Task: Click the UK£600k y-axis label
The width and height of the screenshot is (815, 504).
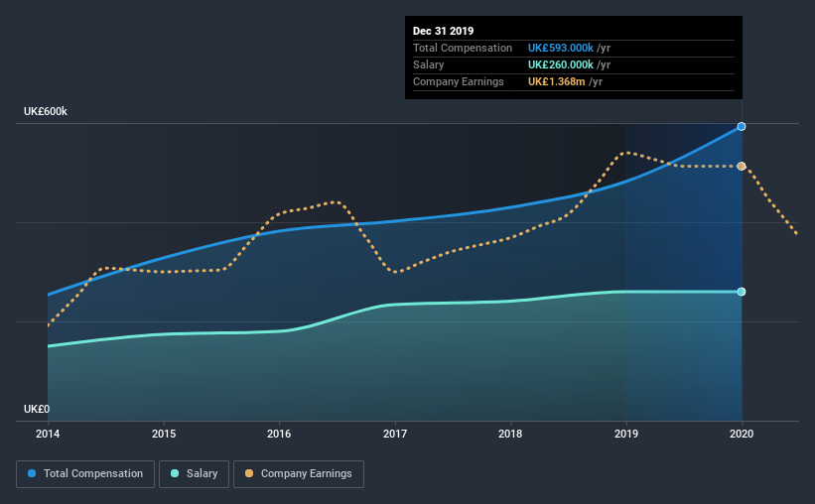Action: click(x=46, y=112)
